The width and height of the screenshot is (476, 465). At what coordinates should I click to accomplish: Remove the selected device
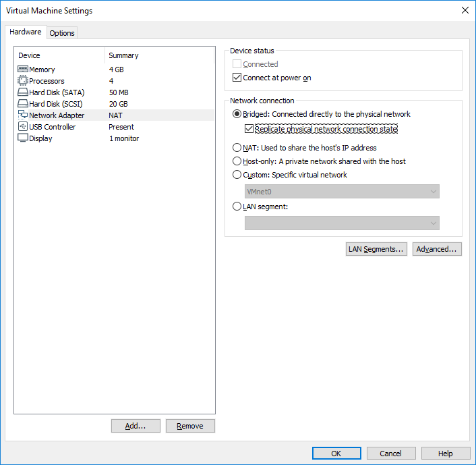click(x=190, y=426)
